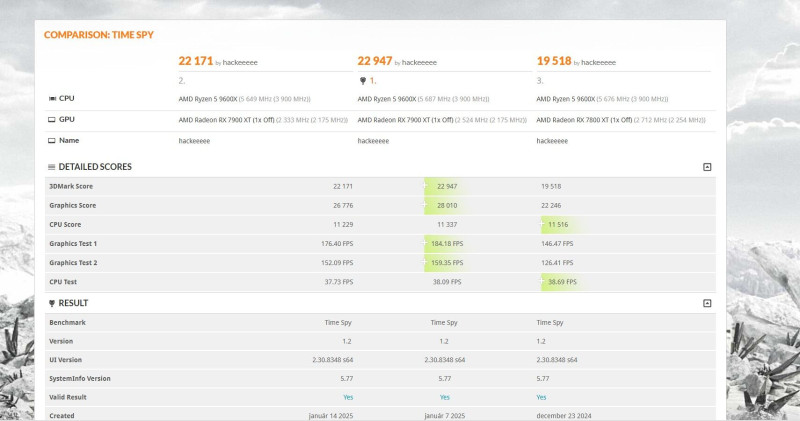The height and width of the screenshot is (421, 800).
Task: Click the CPU Score row label
Action: (65, 225)
